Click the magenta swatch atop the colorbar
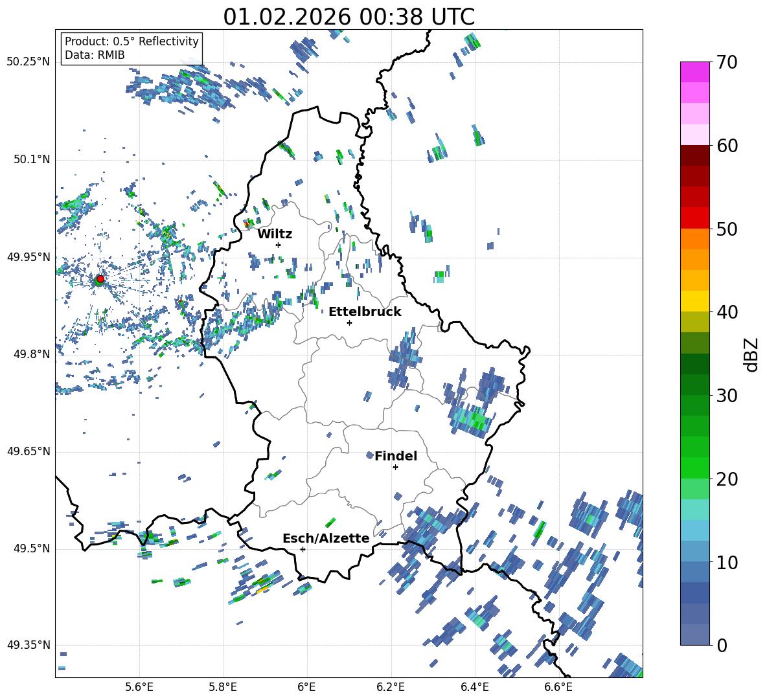This screenshot has width=767, height=700. click(694, 72)
